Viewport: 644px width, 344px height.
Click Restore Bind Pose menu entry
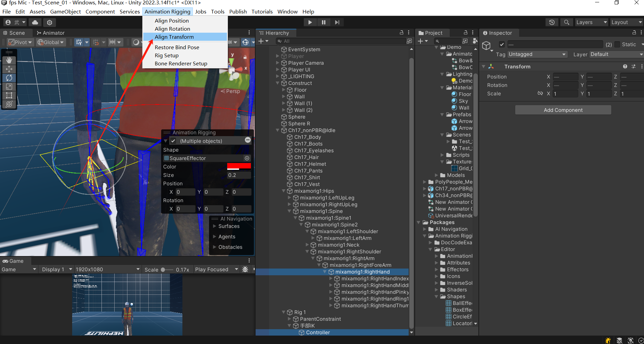[x=185, y=47]
